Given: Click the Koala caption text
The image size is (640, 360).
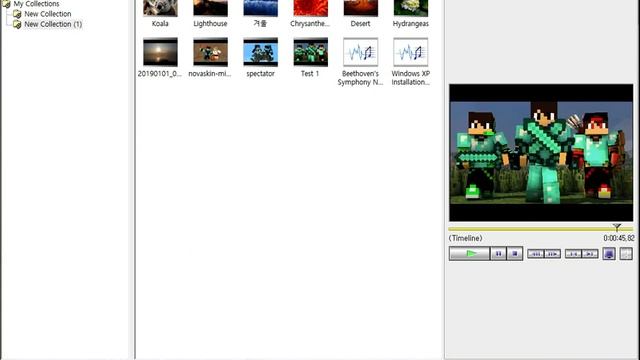Looking at the screenshot, I should coord(160,24).
